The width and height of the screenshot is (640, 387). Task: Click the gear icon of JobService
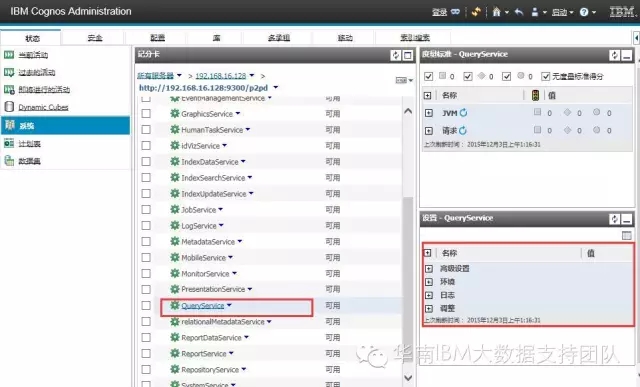click(x=175, y=209)
